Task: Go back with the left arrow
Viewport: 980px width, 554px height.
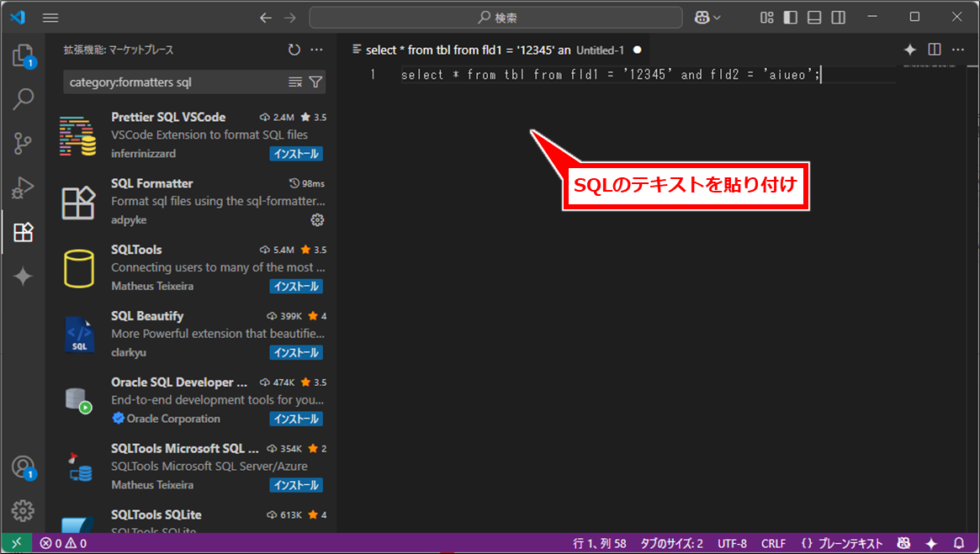Action: click(x=266, y=18)
